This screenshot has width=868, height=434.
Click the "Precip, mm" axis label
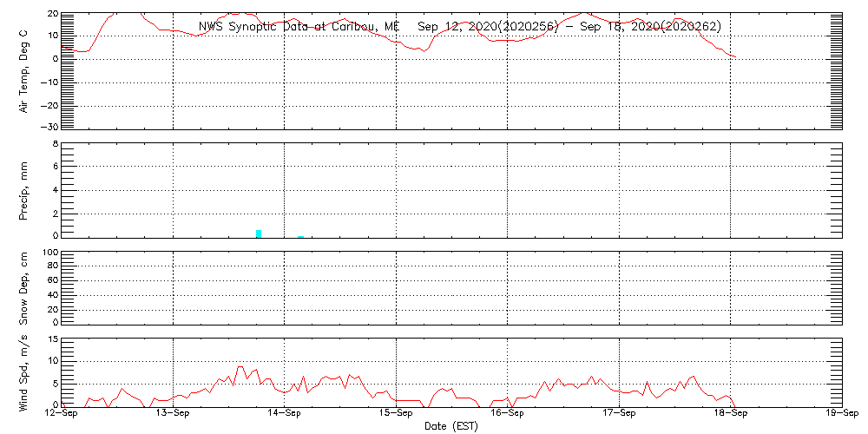(x=24, y=190)
